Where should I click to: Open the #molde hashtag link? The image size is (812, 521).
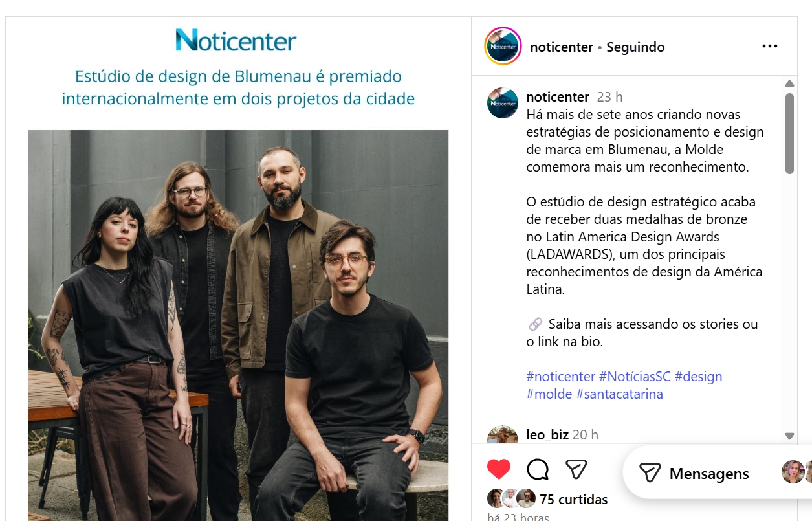pyautogui.click(x=549, y=394)
